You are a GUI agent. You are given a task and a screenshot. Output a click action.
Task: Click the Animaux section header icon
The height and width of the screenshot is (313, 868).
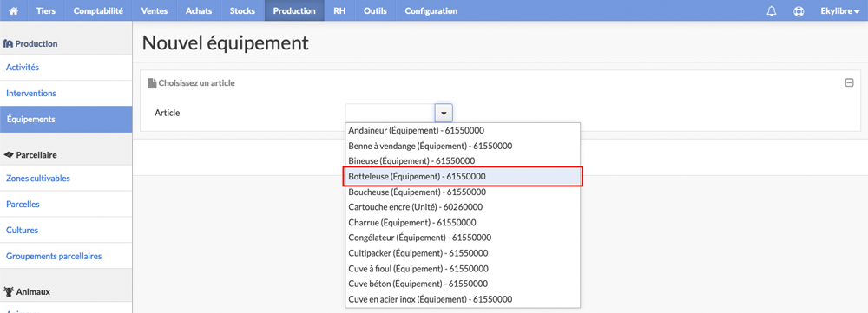point(9,291)
